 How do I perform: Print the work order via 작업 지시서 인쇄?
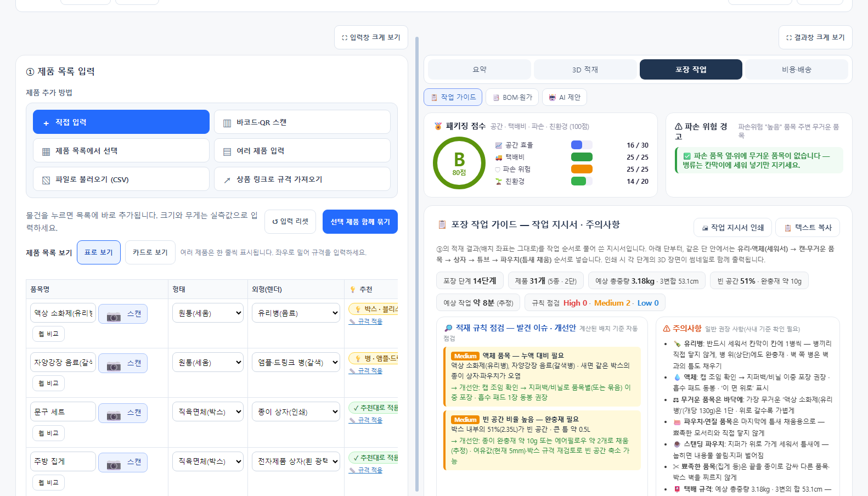(733, 228)
